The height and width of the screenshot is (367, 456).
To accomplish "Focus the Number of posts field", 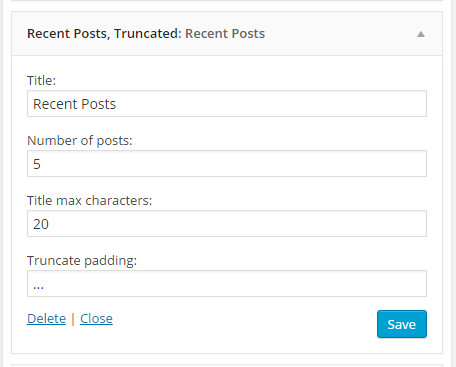I will [227, 164].
